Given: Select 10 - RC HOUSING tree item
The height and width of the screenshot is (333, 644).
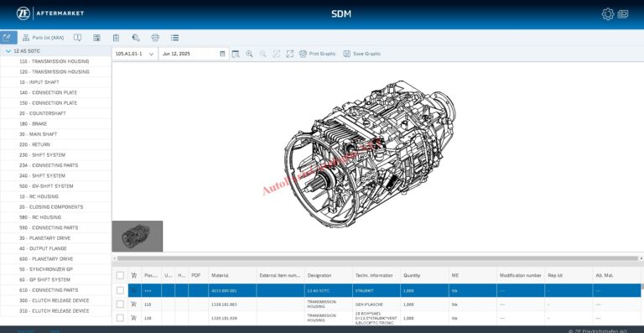Looking at the screenshot, I should point(39,196).
